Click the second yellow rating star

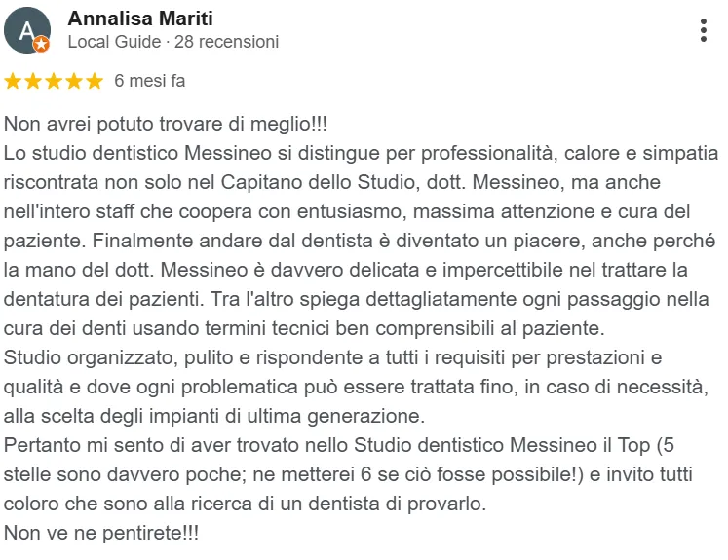[x=33, y=81]
